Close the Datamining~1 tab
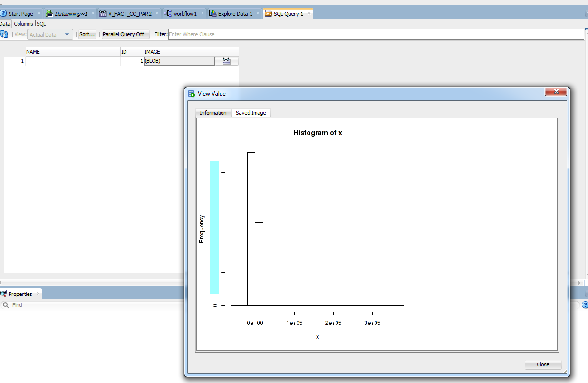This screenshot has width=588, height=383. point(93,13)
